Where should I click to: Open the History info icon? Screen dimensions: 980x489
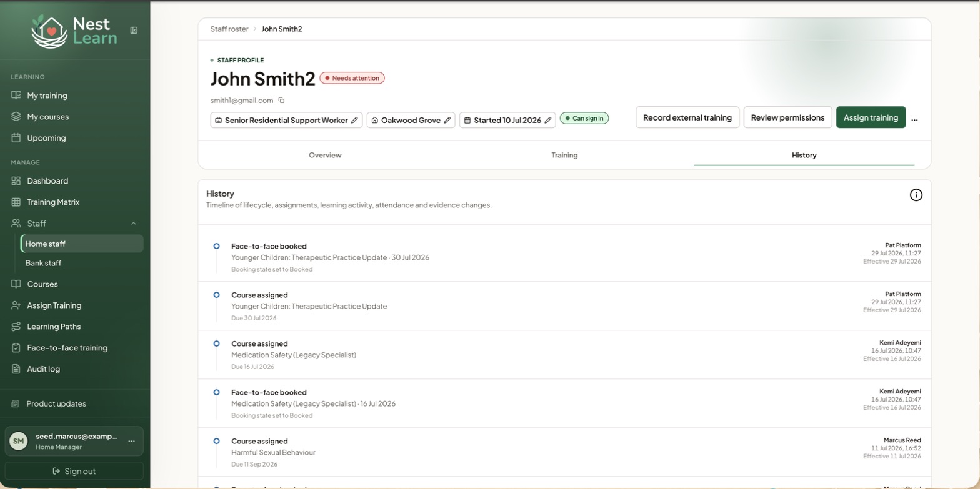coord(916,195)
